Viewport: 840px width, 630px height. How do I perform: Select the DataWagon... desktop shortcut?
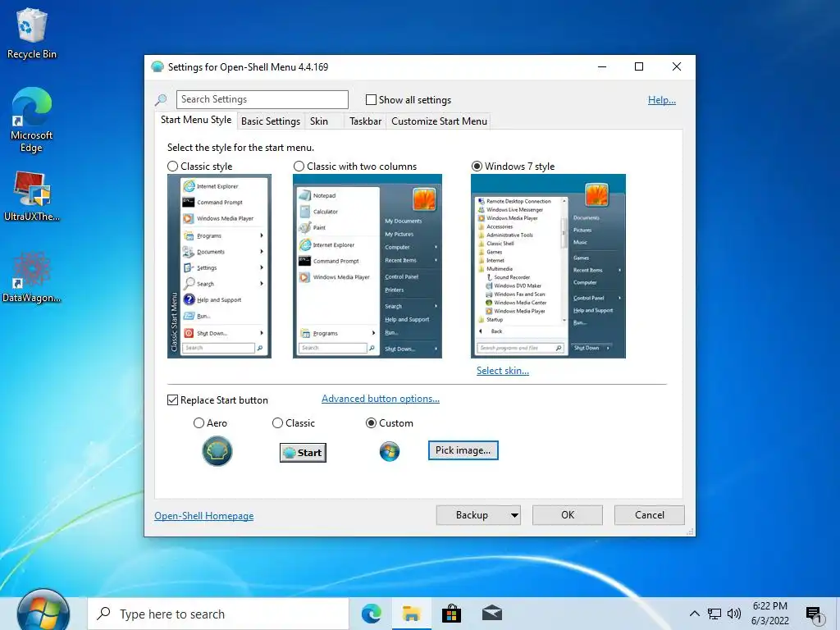click(x=32, y=277)
